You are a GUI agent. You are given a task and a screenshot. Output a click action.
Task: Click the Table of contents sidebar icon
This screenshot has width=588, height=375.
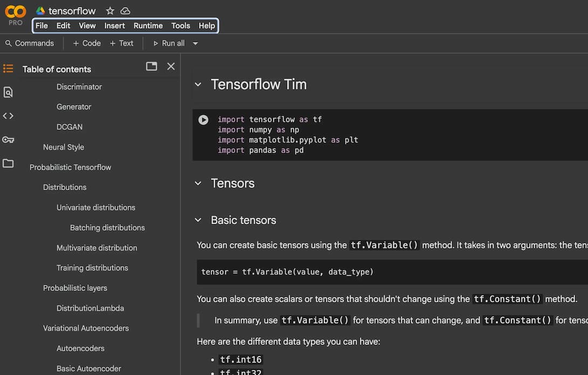tap(8, 68)
